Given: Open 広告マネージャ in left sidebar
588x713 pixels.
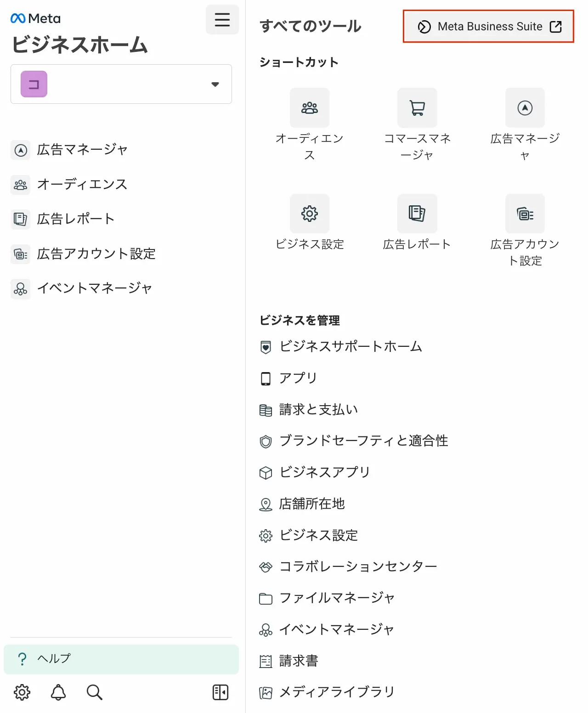Looking at the screenshot, I should coord(70,150).
